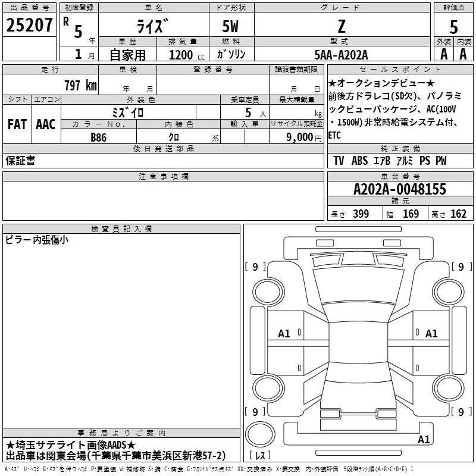Click the lot number 25207
The image size is (476, 476).
point(29,25)
